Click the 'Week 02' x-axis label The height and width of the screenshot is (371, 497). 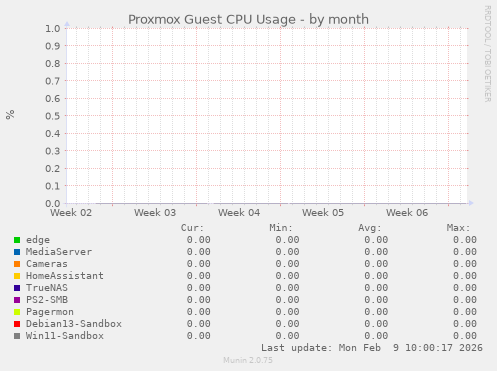coord(71,213)
